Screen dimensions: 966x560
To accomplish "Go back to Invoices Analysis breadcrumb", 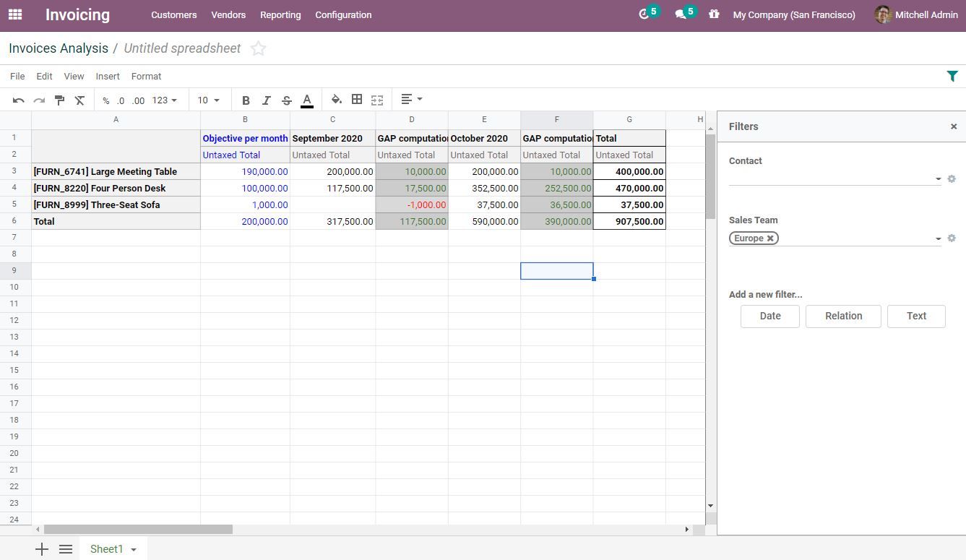I will click(x=58, y=48).
